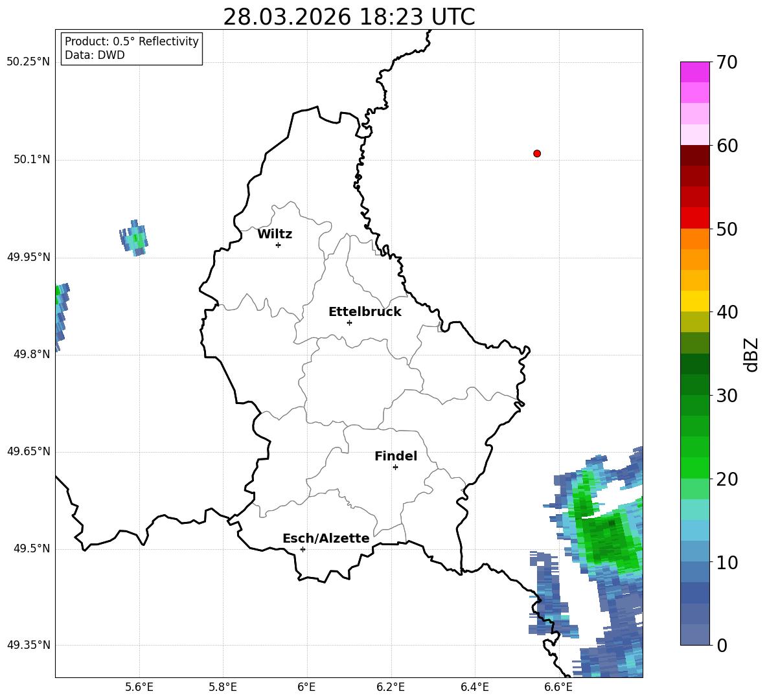
Task: Click the 30 tick label on colorbar
Action: [727, 396]
